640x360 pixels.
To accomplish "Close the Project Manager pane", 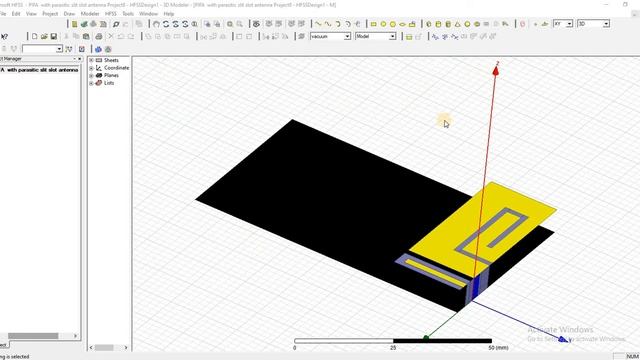I will (x=80, y=59).
